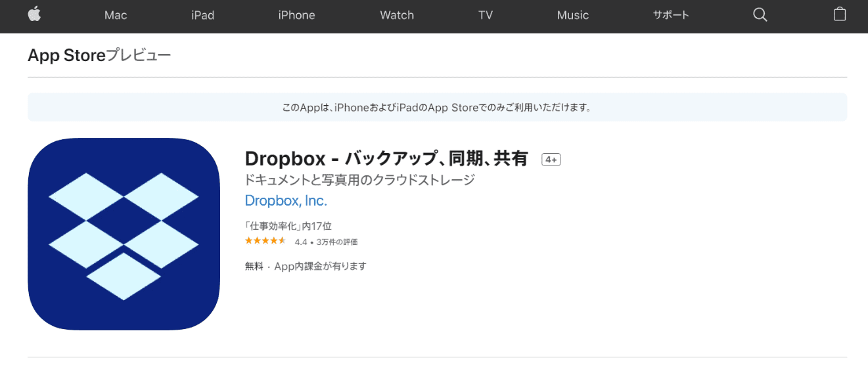Screen dimensions: 868x375
Task: Click the five-star rating graphic
Action: [x=265, y=241]
